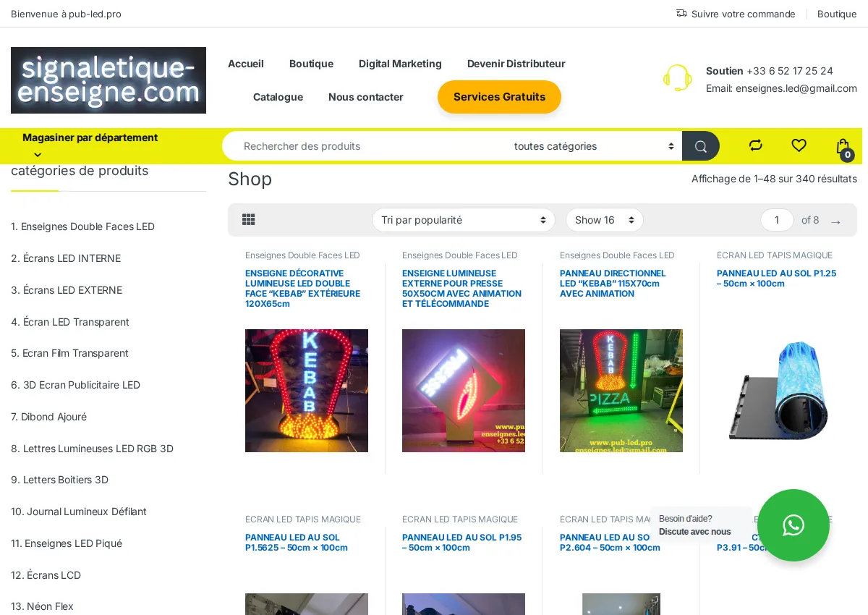Open PANNEAU LED AU SOL P1.5625 title
Image resolution: width=868 pixels, height=615 pixels.
(x=297, y=543)
